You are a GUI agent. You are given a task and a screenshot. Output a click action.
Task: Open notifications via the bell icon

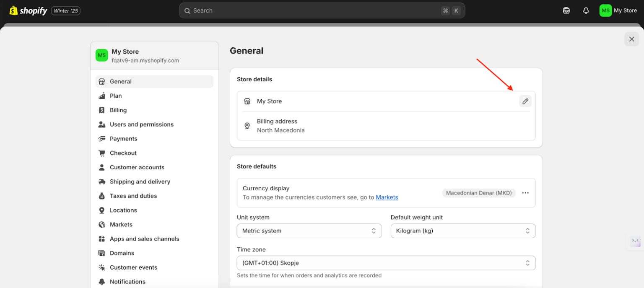[x=586, y=10]
